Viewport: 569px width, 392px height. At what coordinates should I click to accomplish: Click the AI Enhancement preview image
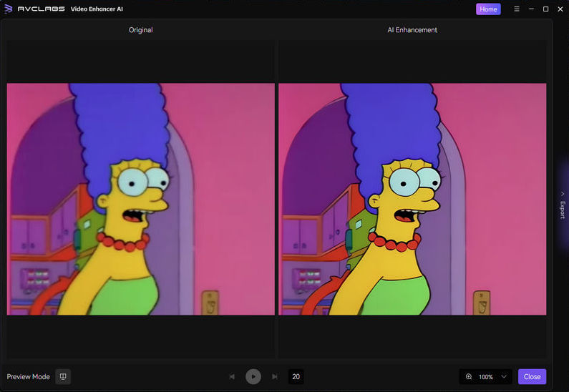pos(412,199)
